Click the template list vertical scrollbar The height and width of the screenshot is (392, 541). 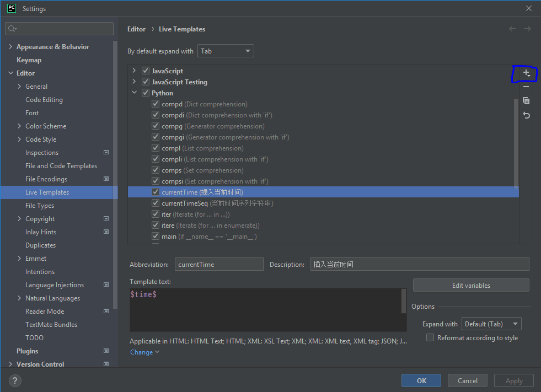[516, 143]
